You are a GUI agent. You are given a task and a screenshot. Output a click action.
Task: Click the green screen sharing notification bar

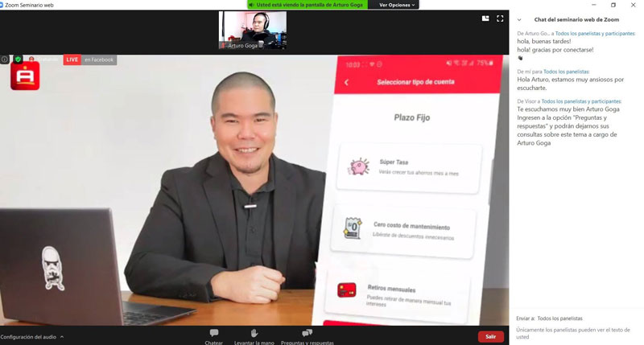[x=307, y=5]
